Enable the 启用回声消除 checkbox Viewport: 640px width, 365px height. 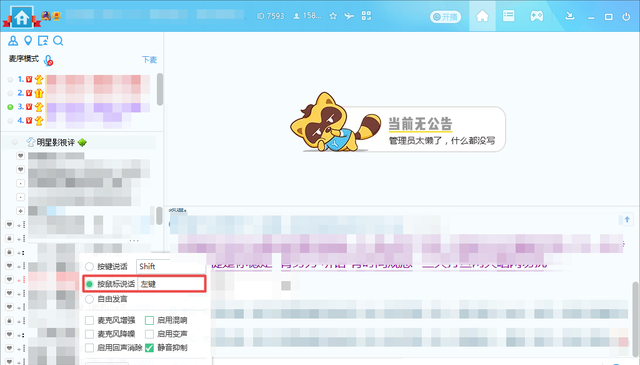point(89,348)
